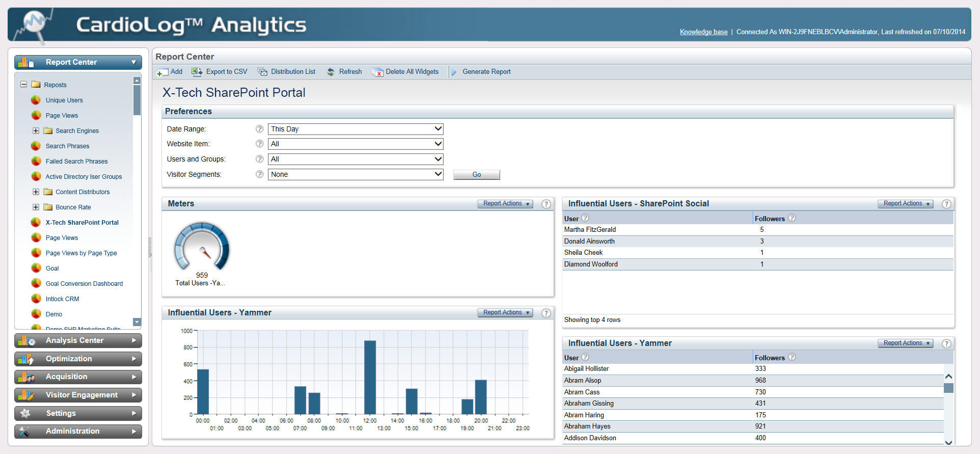Click the Meters widget help icon
The image size is (980, 454).
[x=546, y=204]
